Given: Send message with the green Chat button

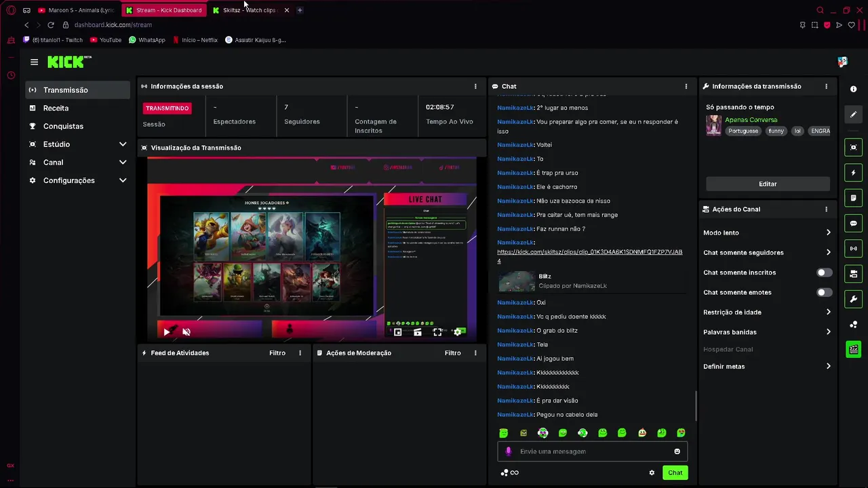Looking at the screenshot, I should [x=675, y=473].
